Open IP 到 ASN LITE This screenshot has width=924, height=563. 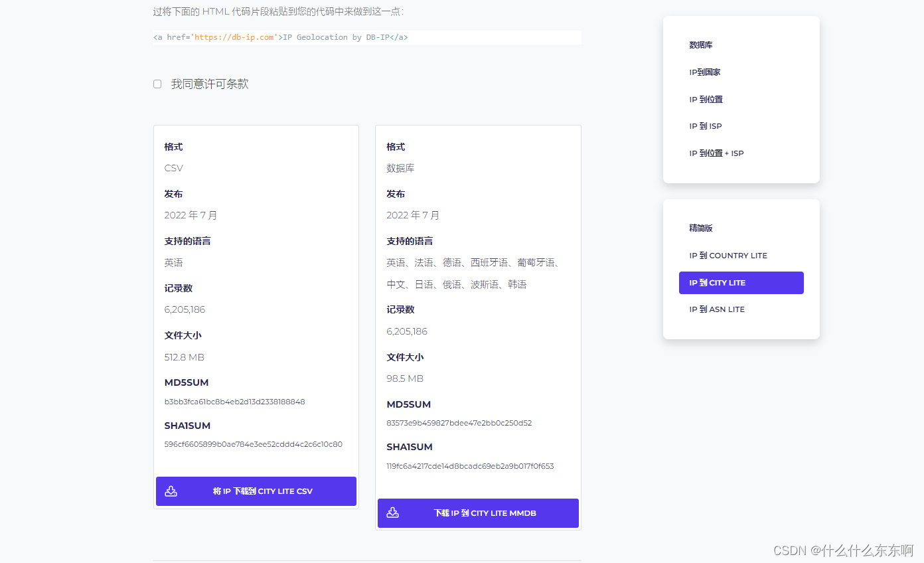(x=718, y=309)
